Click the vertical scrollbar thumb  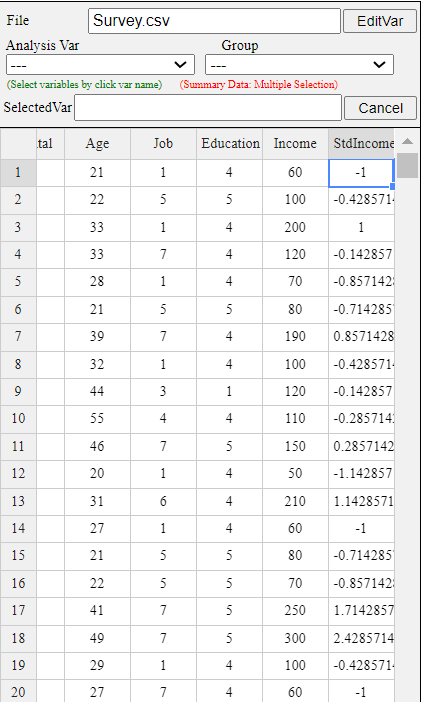(407, 165)
